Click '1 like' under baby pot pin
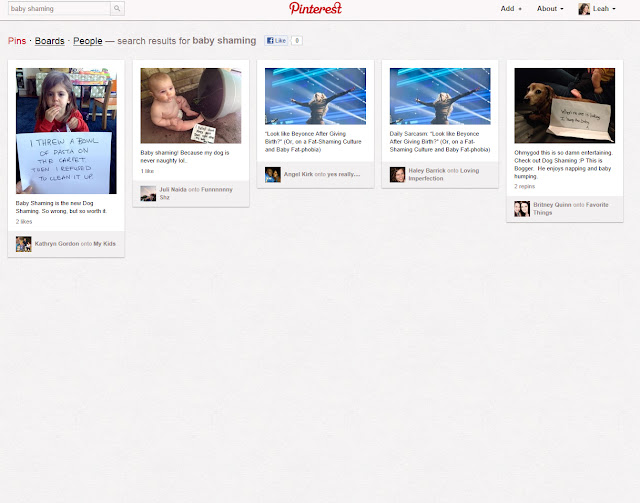The height and width of the screenshot is (503, 640). point(147,171)
